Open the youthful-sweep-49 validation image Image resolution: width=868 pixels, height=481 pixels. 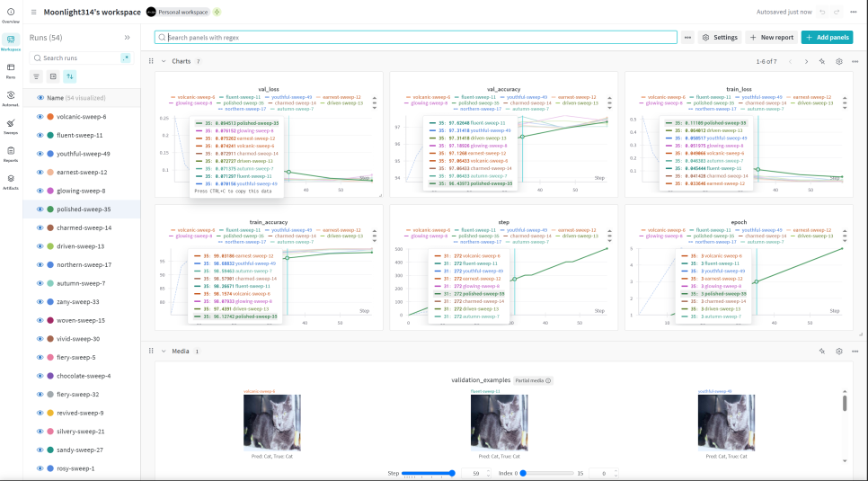coord(726,423)
